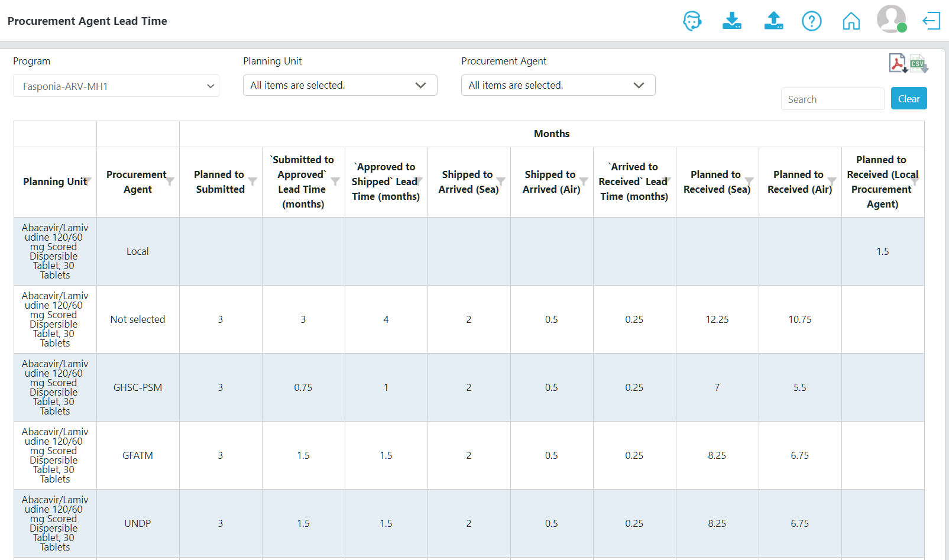949x560 pixels.
Task: Filter Planned to Received Local Agent column
Action: pyautogui.click(x=915, y=181)
